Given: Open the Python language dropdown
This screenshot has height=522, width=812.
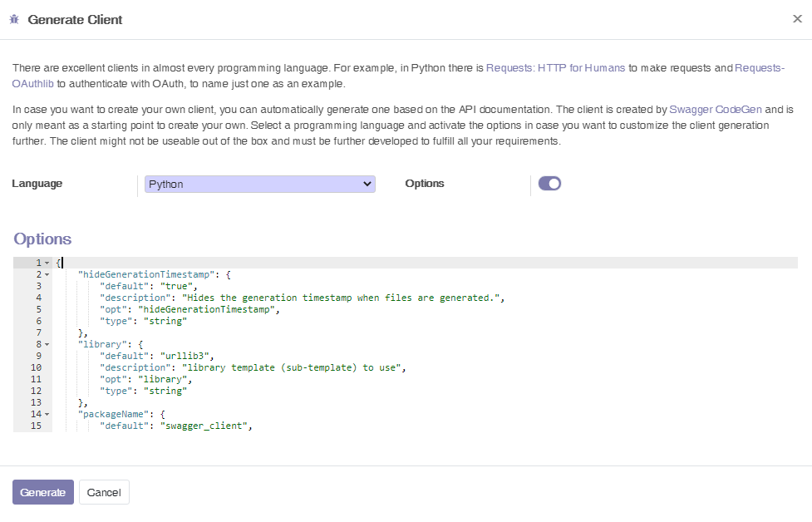Looking at the screenshot, I should click(x=260, y=184).
